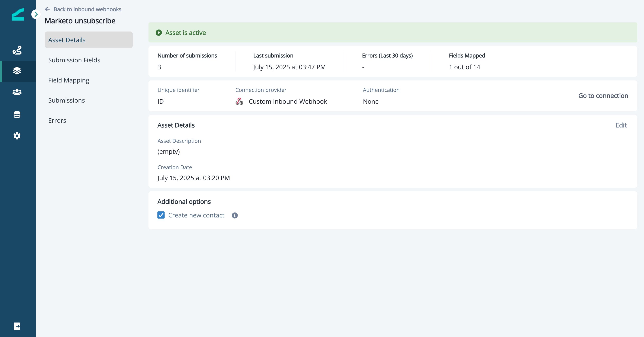Toggle the Create new contact checkbox
The height and width of the screenshot is (337, 644).
point(161,215)
